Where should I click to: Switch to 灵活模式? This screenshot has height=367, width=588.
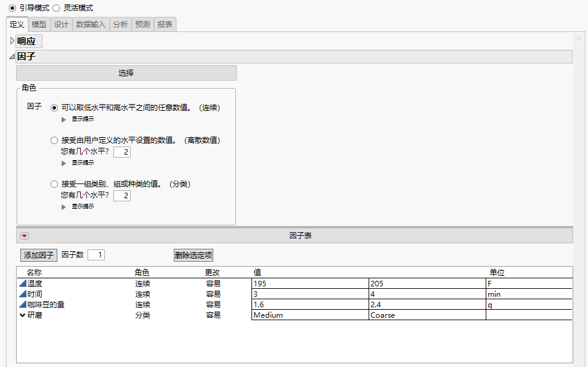coord(55,8)
